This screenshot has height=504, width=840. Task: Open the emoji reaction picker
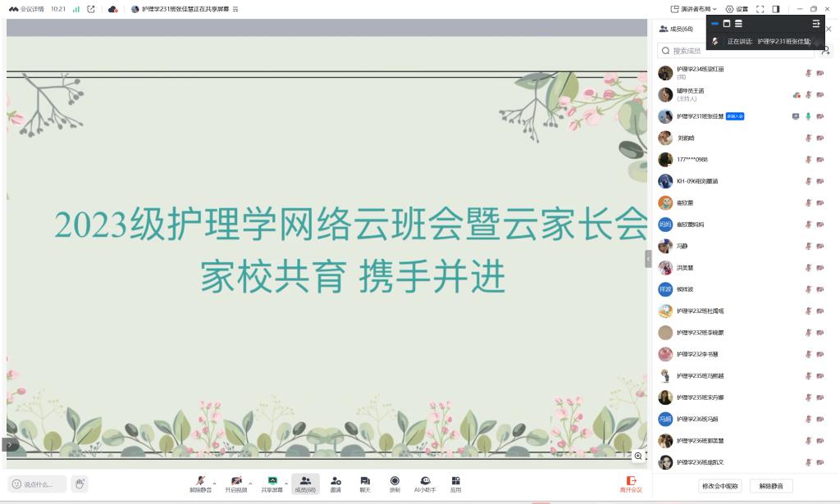point(17,484)
